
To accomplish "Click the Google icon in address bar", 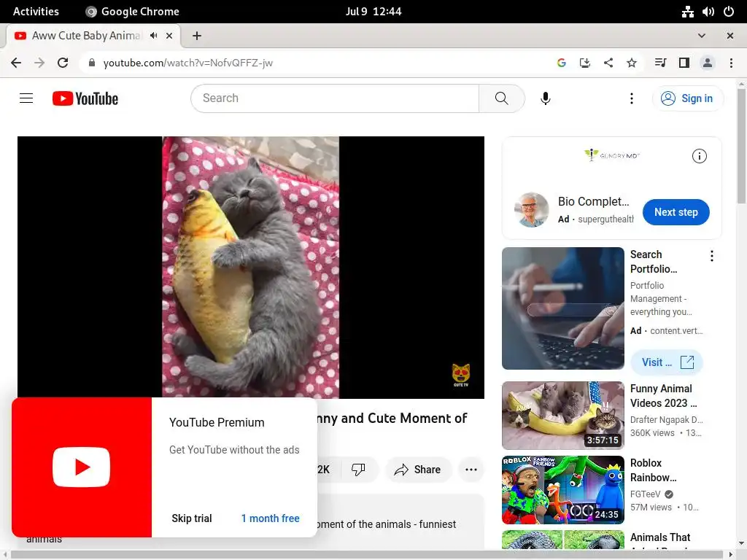I will [x=562, y=63].
